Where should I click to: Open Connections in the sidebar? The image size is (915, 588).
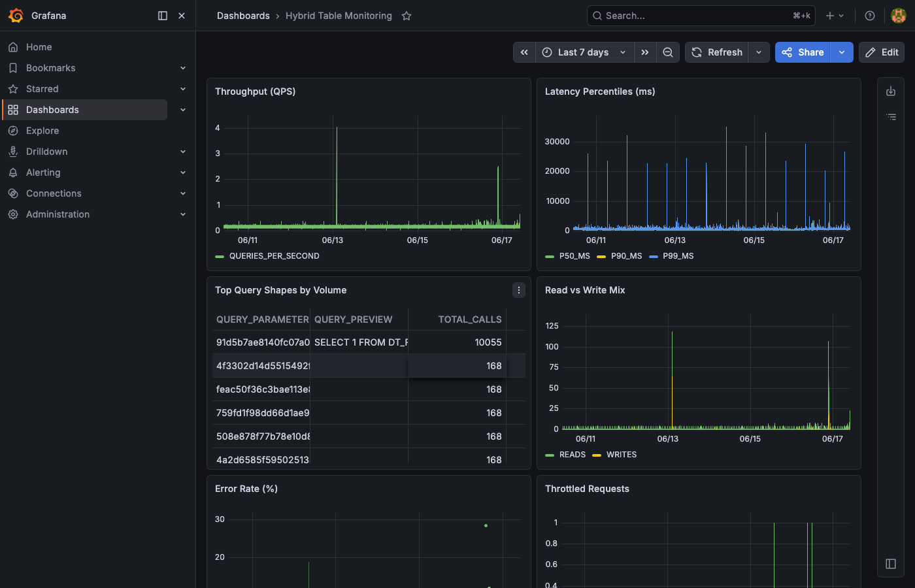tap(54, 193)
